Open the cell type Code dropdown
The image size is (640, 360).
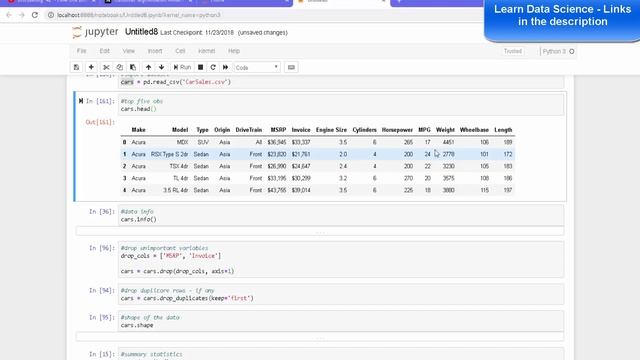(x=257, y=67)
